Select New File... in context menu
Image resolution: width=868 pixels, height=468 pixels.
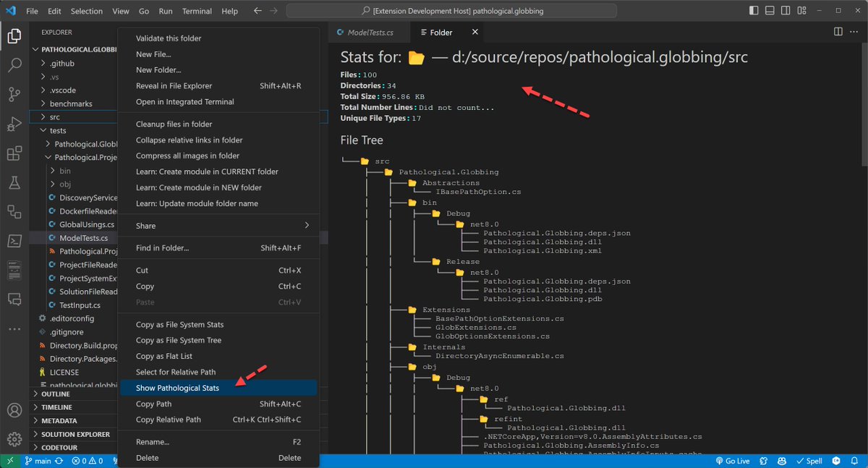[x=218, y=54]
